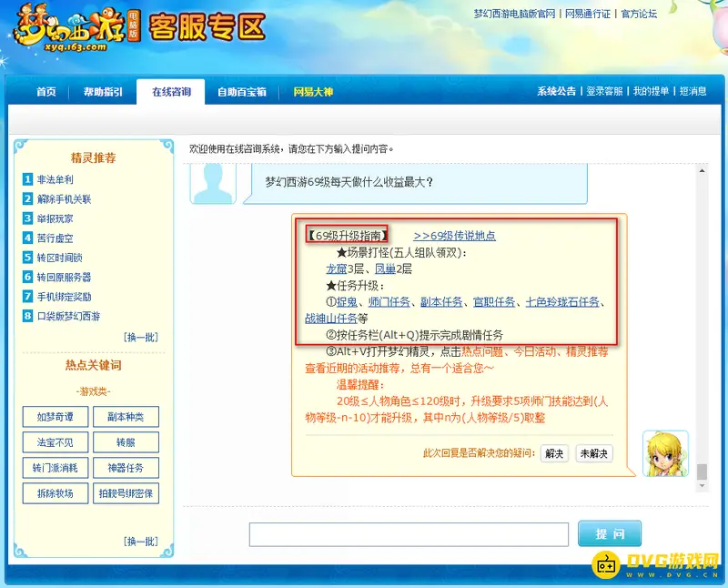
Task: Click the 梦幻西游 xyq.163.com logo
Action: pos(77,27)
